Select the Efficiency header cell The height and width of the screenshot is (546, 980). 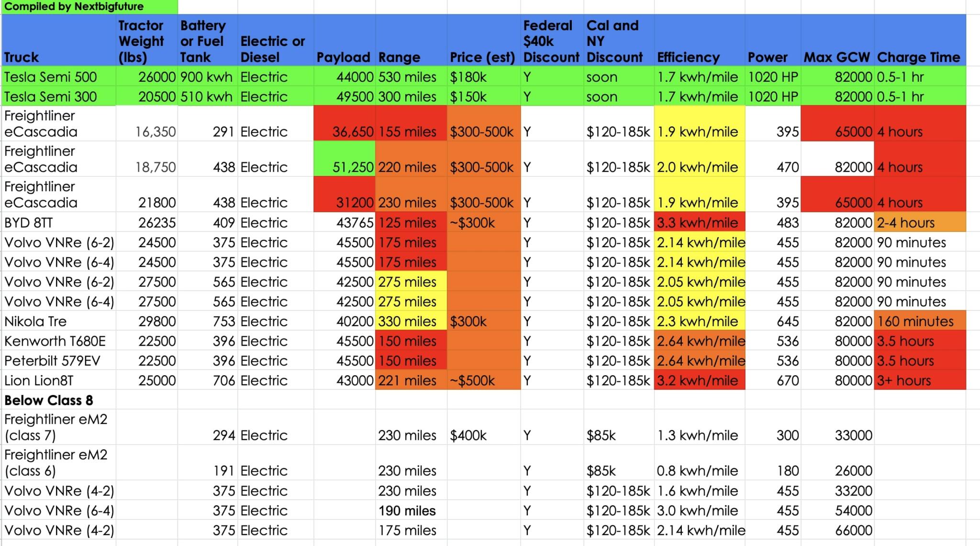point(699,40)
